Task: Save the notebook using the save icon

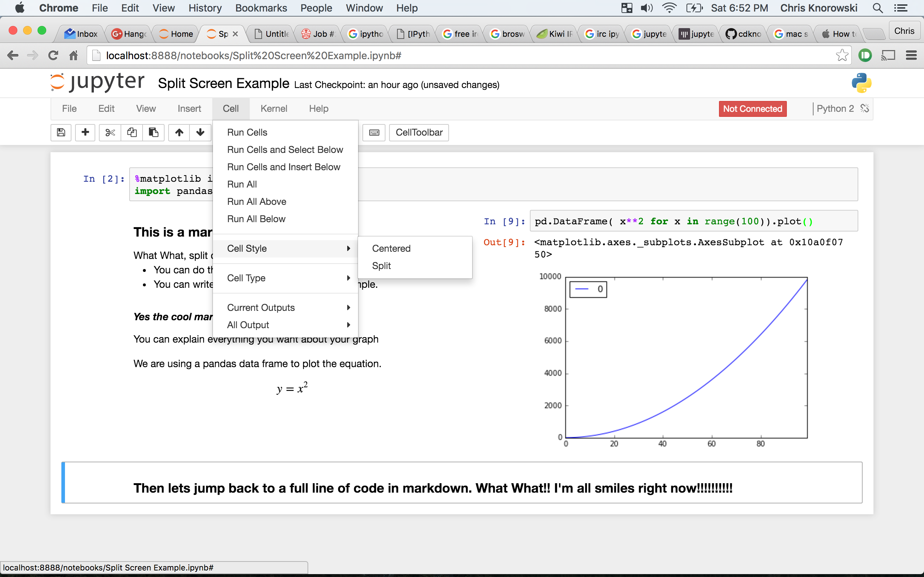Action: click(x=61, y=132)
